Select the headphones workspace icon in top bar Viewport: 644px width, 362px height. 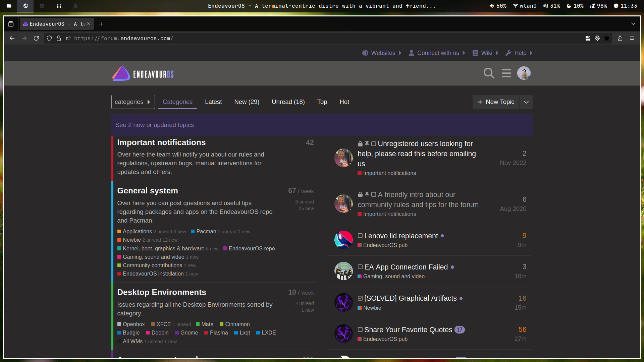pyautogui.click(x=59, y=6)
